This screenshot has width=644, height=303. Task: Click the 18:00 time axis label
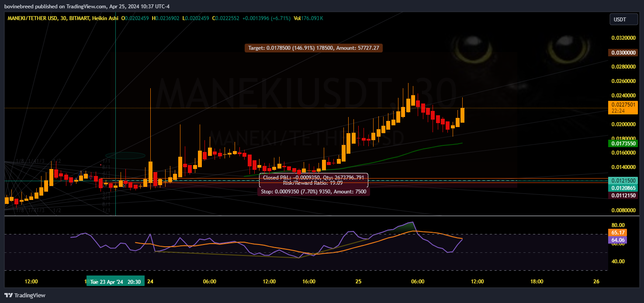coord(537,282)
